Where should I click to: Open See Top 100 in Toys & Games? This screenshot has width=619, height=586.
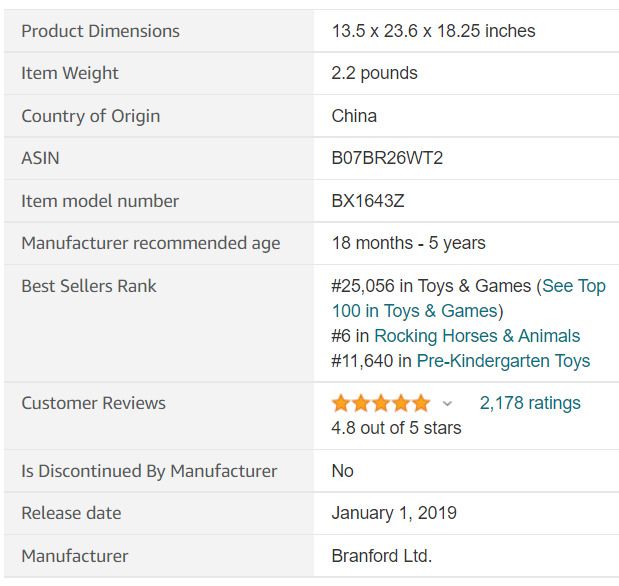click(x=469, y=298)
